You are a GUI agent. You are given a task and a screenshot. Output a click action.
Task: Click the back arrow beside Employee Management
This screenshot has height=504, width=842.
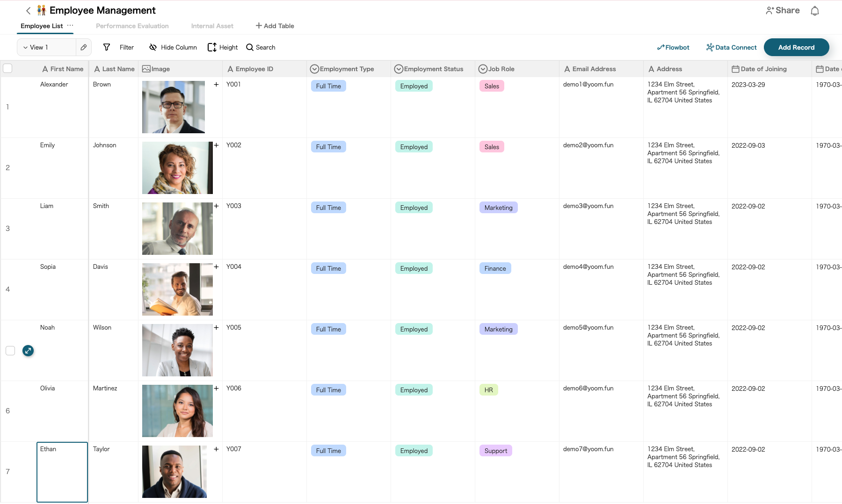click(28, 11)
